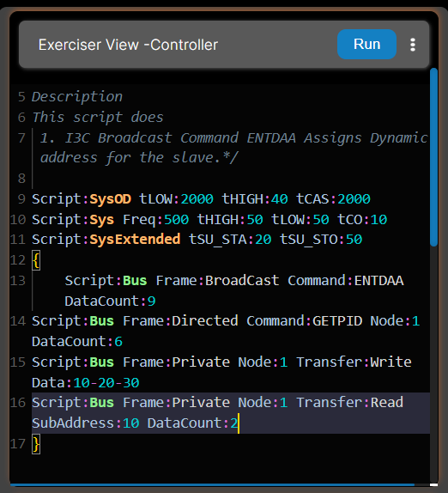The image size is (448, 493).
Task: Click the tHIGH:50 parameter on line 10
Action: click(x=230, y=220)
